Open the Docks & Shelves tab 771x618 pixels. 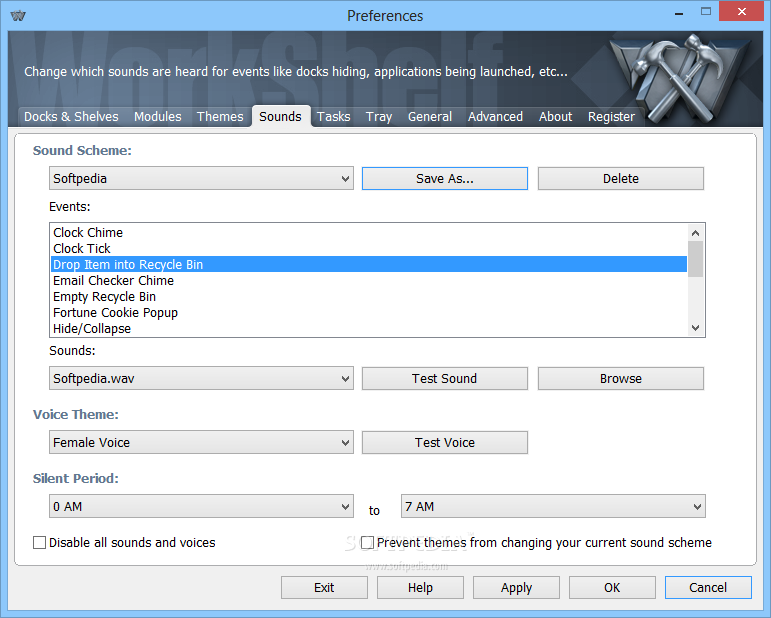point(71,117)
